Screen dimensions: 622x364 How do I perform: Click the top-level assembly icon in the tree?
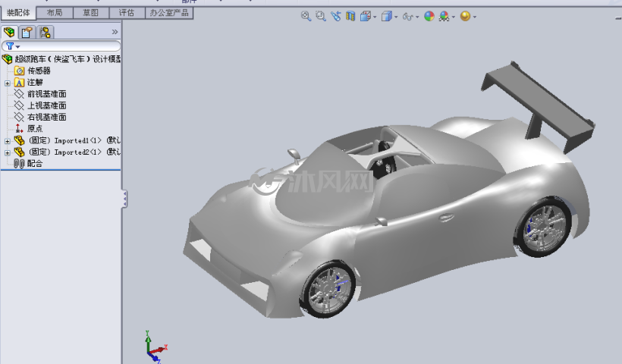point(7,59)
